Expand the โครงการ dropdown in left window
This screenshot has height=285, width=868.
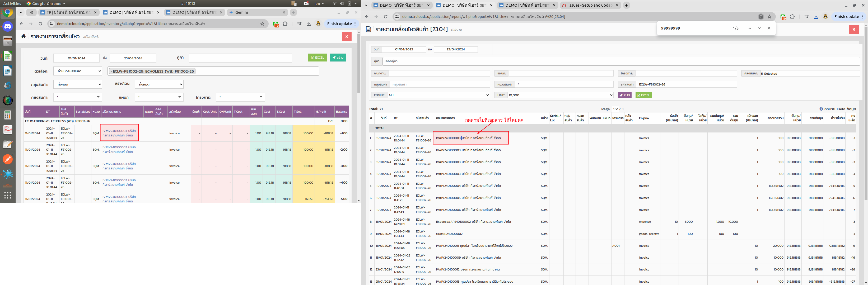tap(240, 97)
